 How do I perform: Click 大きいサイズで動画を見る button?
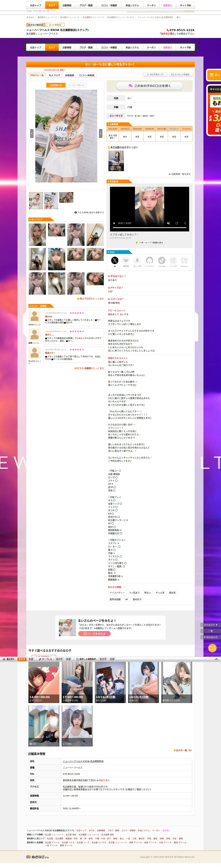pyautogui.click(x=149, y=243)
